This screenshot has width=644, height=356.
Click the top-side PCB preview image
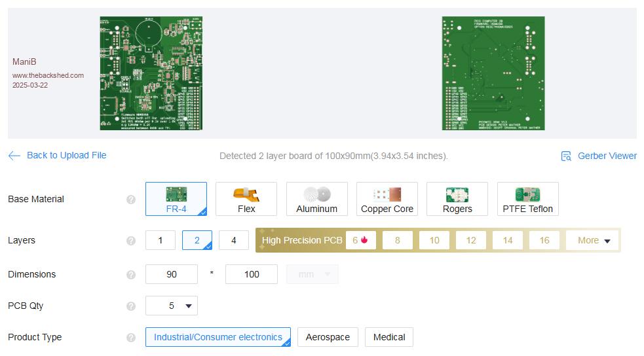pyautogui.click(x=151, y=73)
